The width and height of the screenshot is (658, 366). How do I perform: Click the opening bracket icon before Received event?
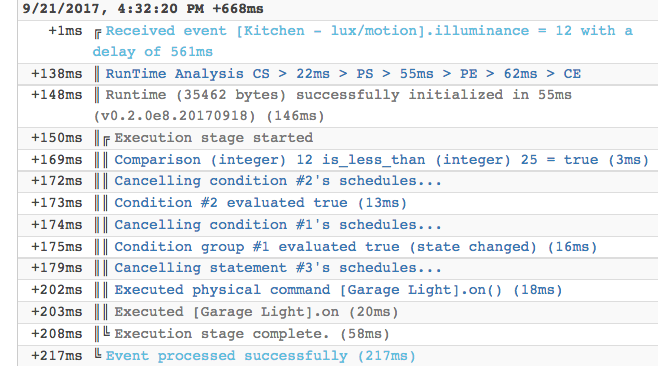coord(98,34)
